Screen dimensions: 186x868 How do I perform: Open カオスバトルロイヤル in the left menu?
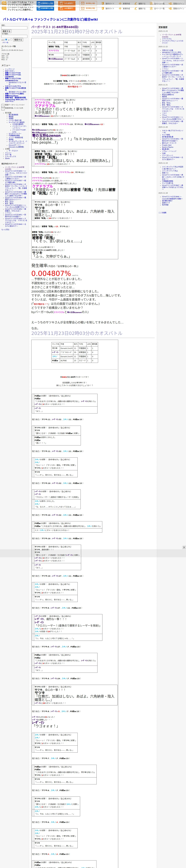13,86
